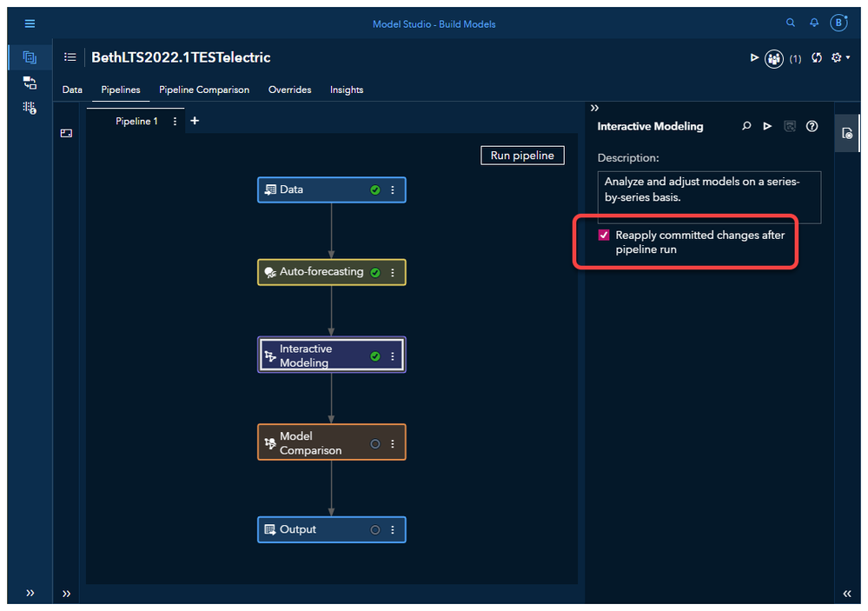This screenshot has height=611, width=868.
Task: Open Pipeline 1 options menu
Action: (x=175, y=121)
